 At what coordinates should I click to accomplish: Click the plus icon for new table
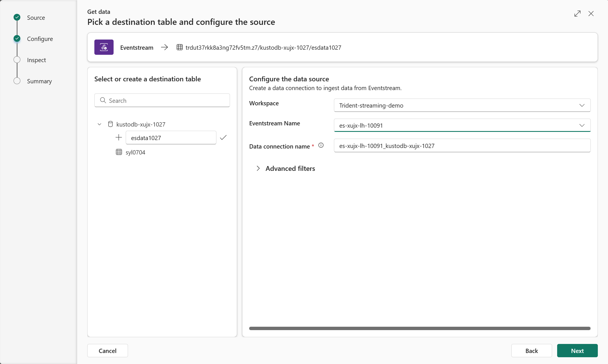click(119, 138)
